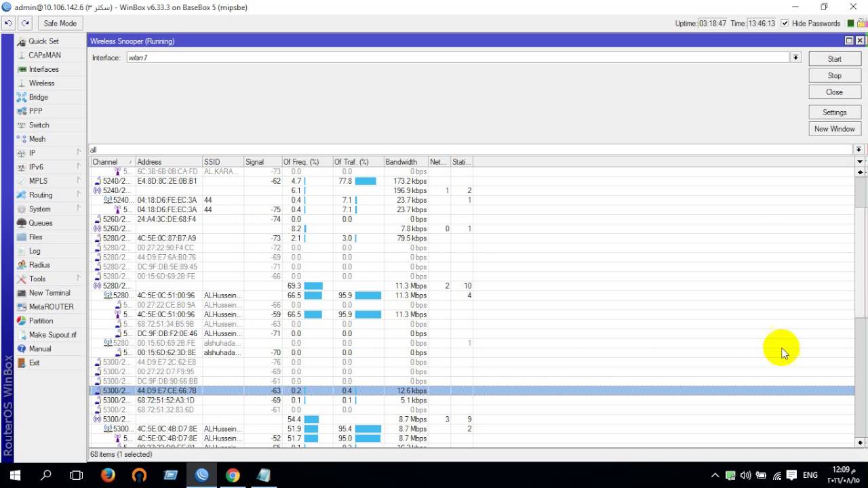Image resolution: width=868 pixels, height=488 pixels.
Task: Sort by the Of Freq. (%) column
Action: 307,162
